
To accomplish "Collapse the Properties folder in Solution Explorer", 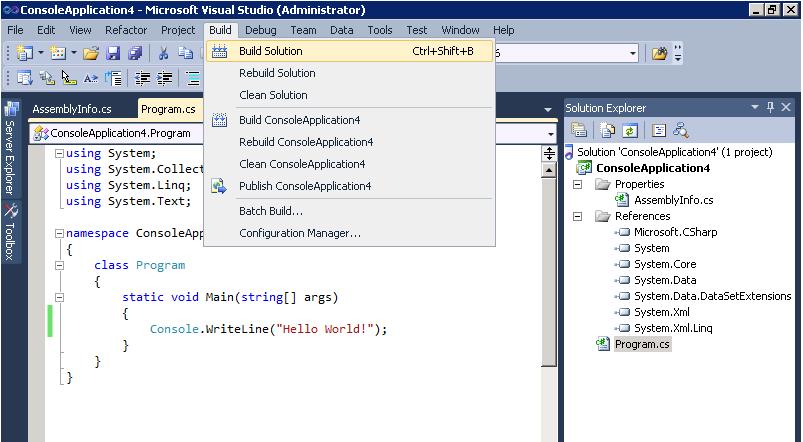I will tap(578, 184).
